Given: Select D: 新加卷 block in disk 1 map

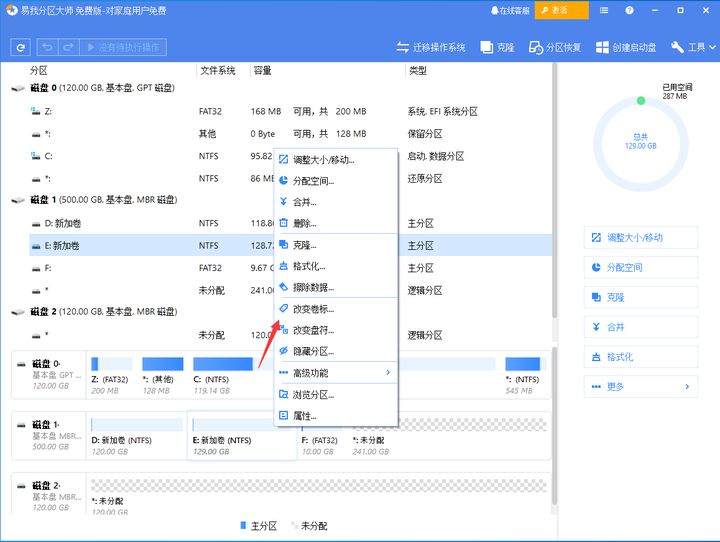Looking at the screenshot, I should pyautogui.click(x=137, y=436).
